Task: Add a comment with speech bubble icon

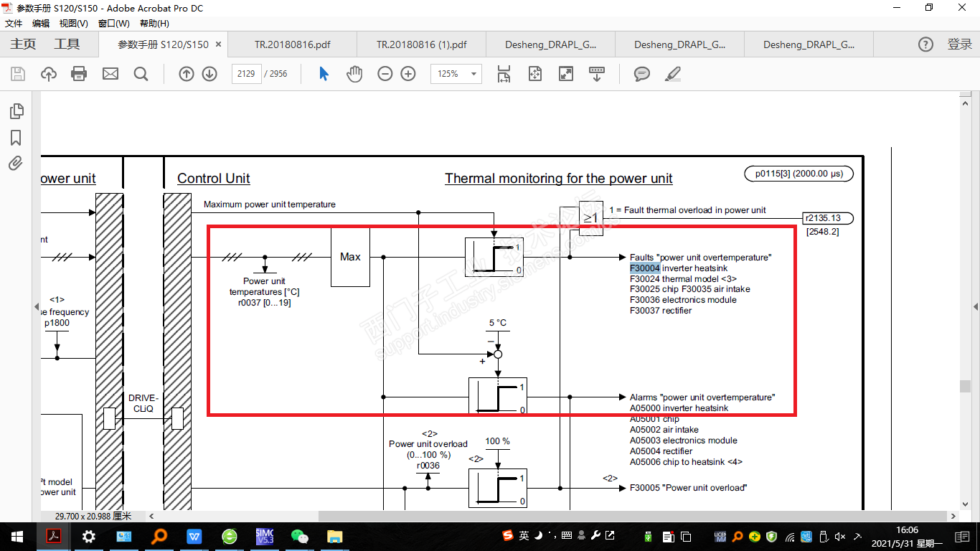Action: tap(641, 73)
